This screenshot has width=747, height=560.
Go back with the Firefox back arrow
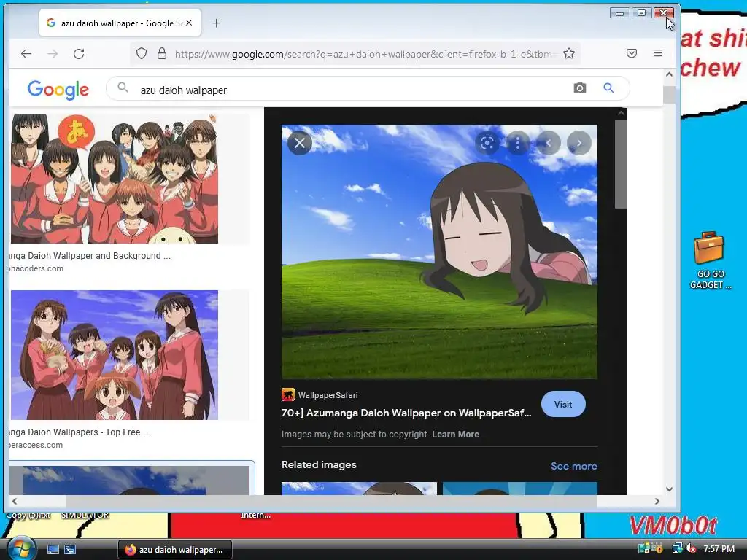click(26, 54)
